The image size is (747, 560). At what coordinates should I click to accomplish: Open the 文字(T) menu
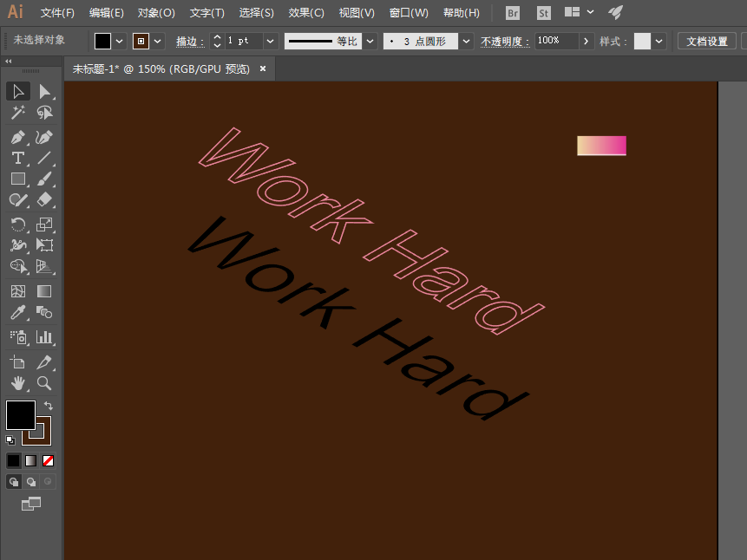tap(206, 13)
